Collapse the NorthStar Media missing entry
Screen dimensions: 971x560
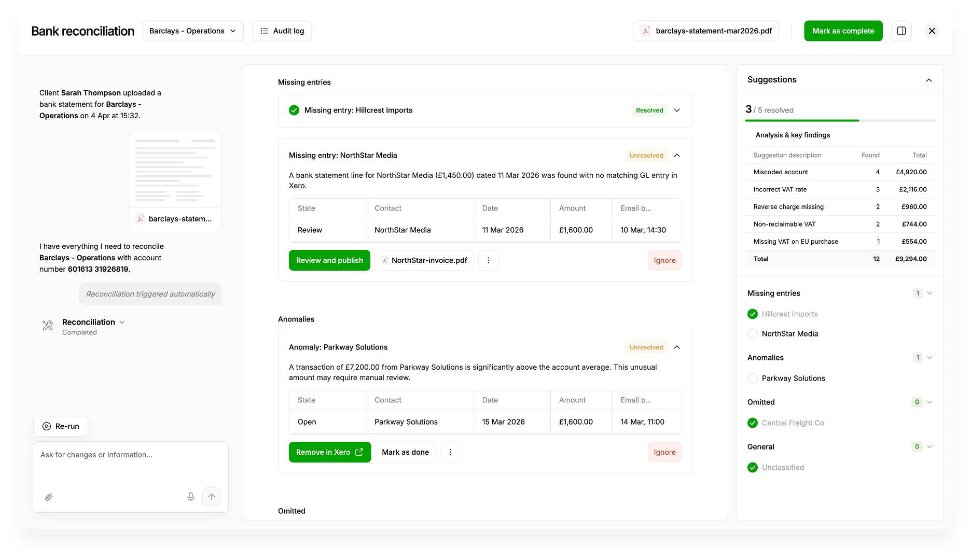point(677,156)
